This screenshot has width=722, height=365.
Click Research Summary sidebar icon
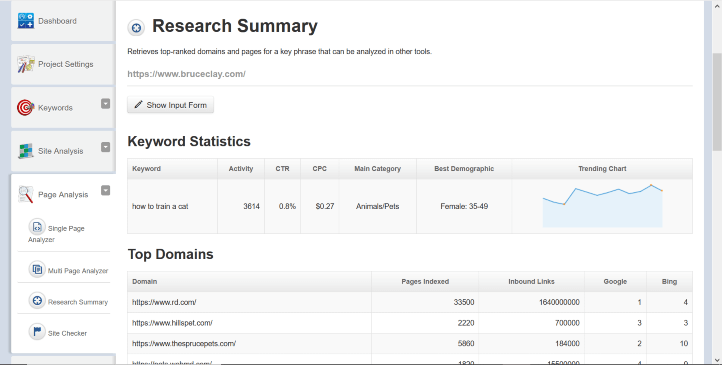click(37, 301)
